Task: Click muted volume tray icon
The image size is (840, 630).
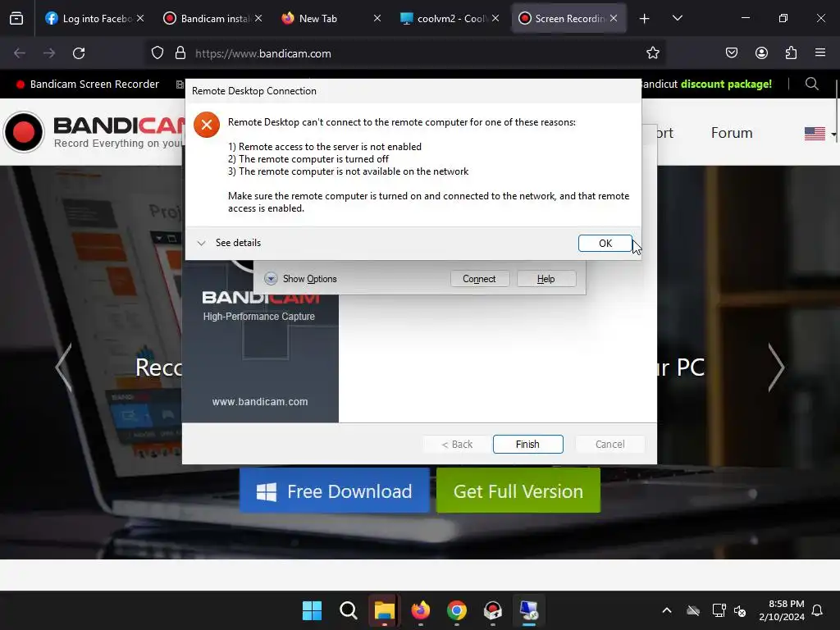Action: click(740, 610)
